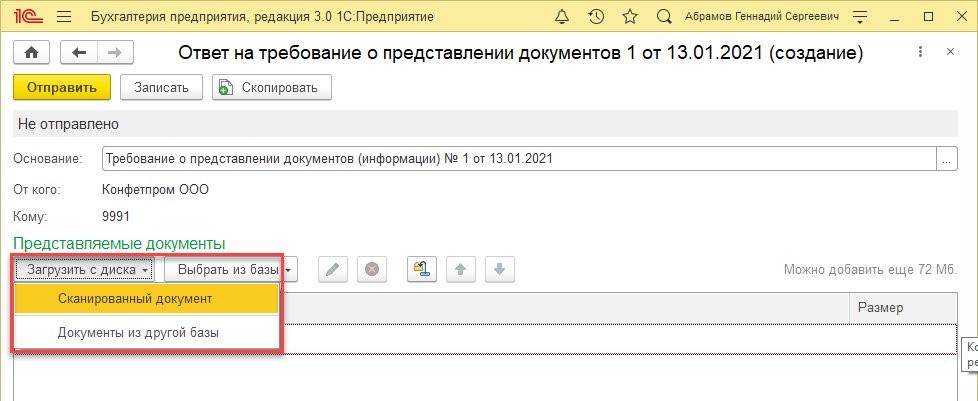The width and height of the screenshot is (978, 401).
Task: Open notifications bell icon
Action: click(x=562, y=16)
